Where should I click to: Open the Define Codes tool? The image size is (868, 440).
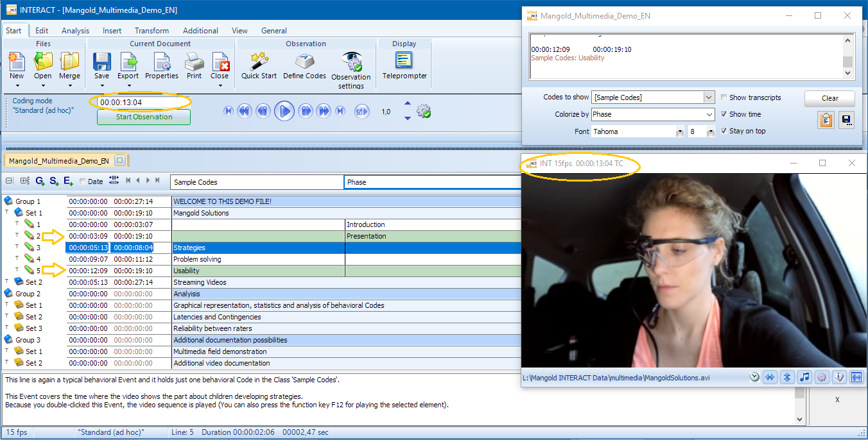point(304,65)
